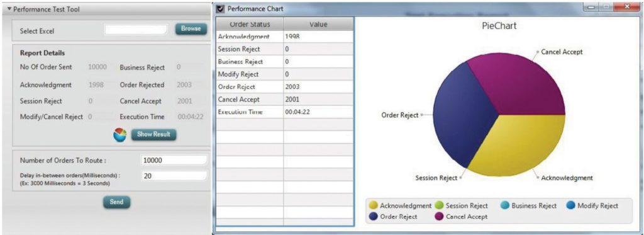
Task: Click the Select Excel file path field
Action: (x=136, y=30)
